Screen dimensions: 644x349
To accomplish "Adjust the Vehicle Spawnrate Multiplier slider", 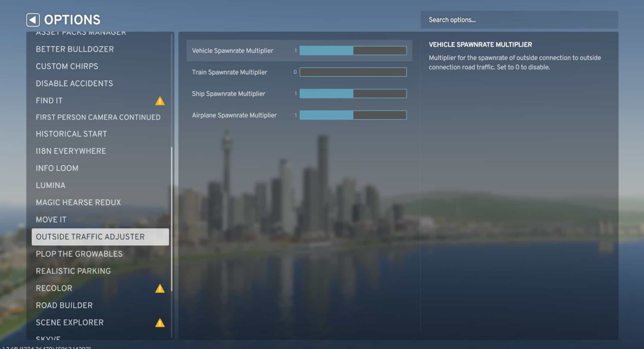I will 353,51.
